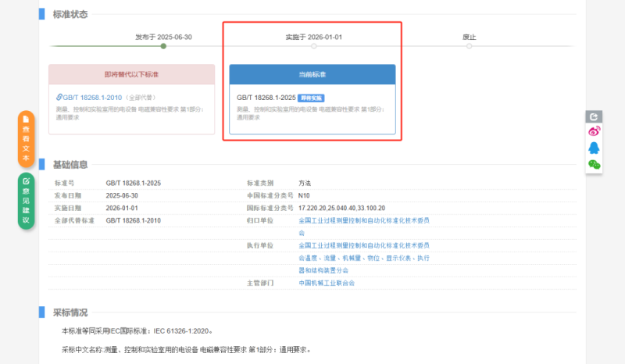This screenshot has width=625, height=364.
Task: Click the 即将实施 status badge
Action: pos(311,98)
